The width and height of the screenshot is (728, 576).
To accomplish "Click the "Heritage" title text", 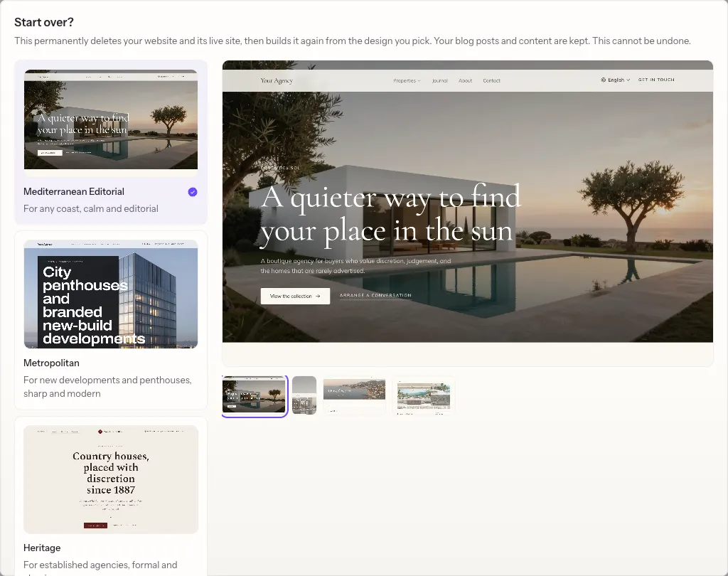I will click(42, 548).
